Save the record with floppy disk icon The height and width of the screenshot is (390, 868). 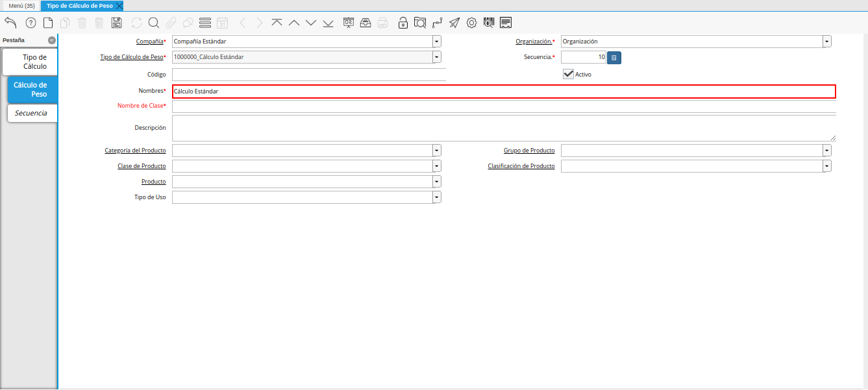(117, 23)
